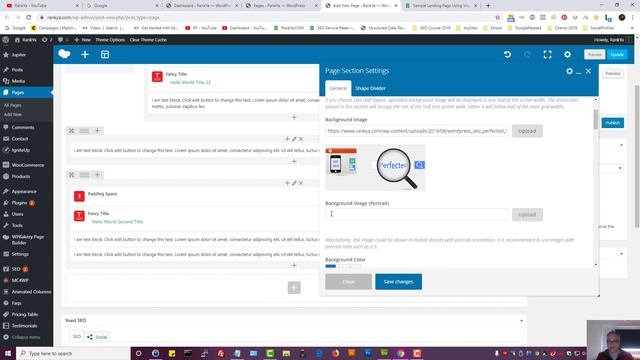Click Windows taskbar search box
Viewport: 640px width, 360px height.
[x=73, y=353]
